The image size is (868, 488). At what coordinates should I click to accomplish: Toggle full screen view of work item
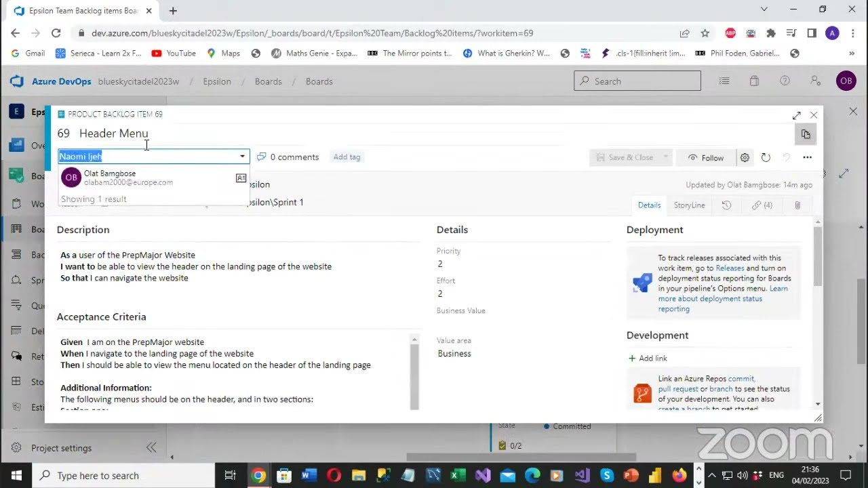[x=796, y=115]
